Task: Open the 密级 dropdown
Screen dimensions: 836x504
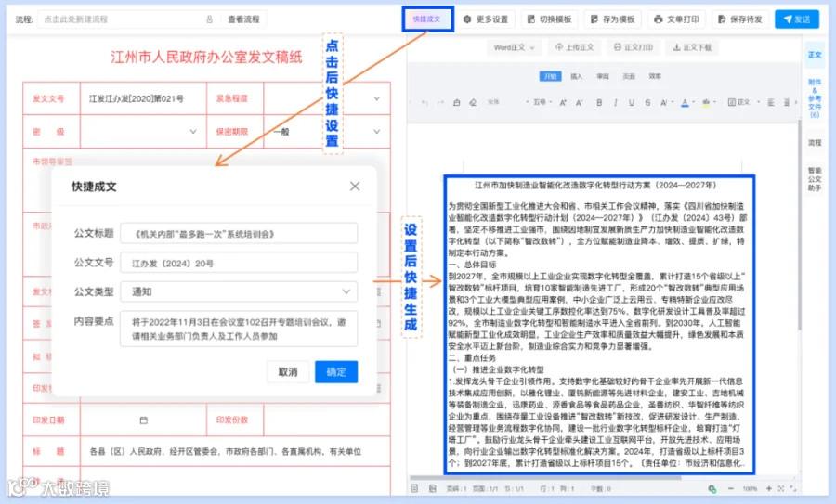Action: click(x=143, y=132)
